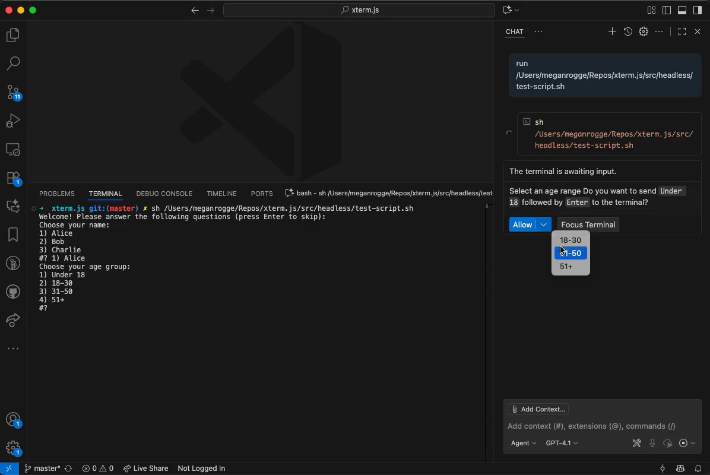Open notifications bell in status bar
The height and width of the screenshot is (475, 710).
tap(698, 468)
